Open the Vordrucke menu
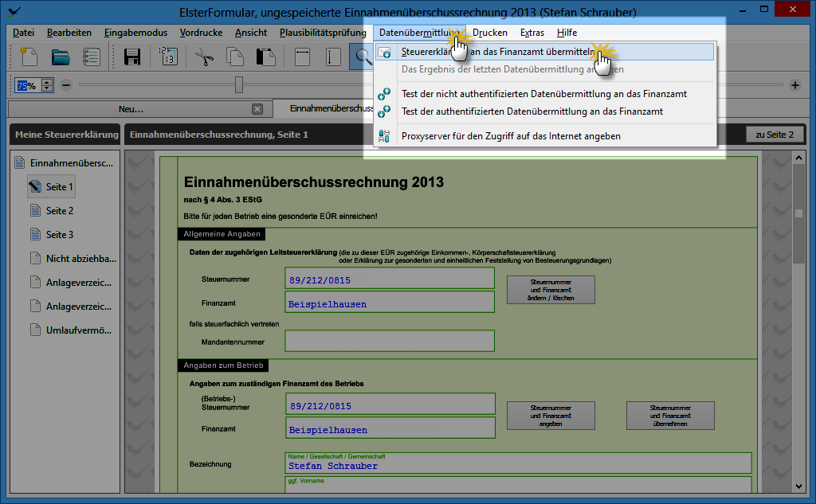 tap(201, 33)
